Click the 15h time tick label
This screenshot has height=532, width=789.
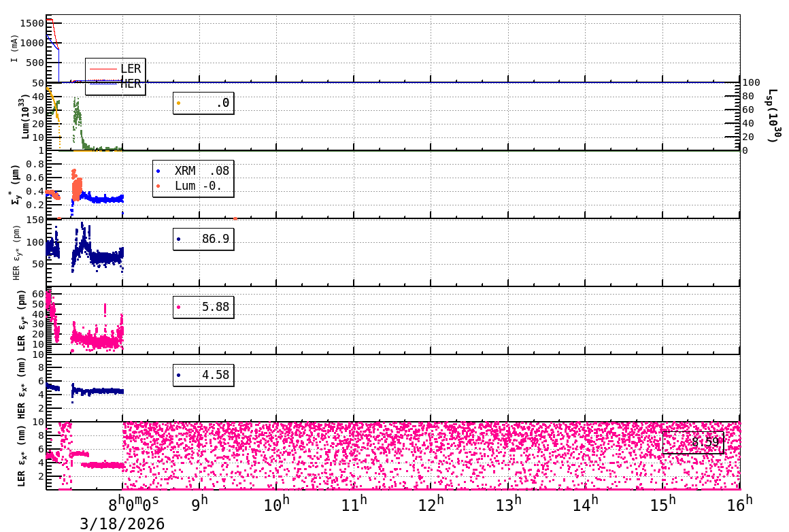[662, 503]
